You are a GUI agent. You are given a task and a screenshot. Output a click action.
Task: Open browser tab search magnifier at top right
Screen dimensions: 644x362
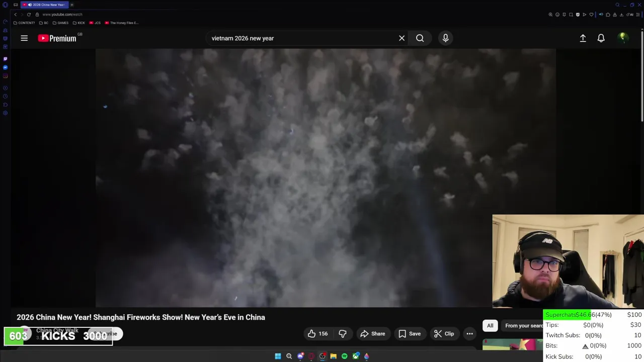[617, 5]
